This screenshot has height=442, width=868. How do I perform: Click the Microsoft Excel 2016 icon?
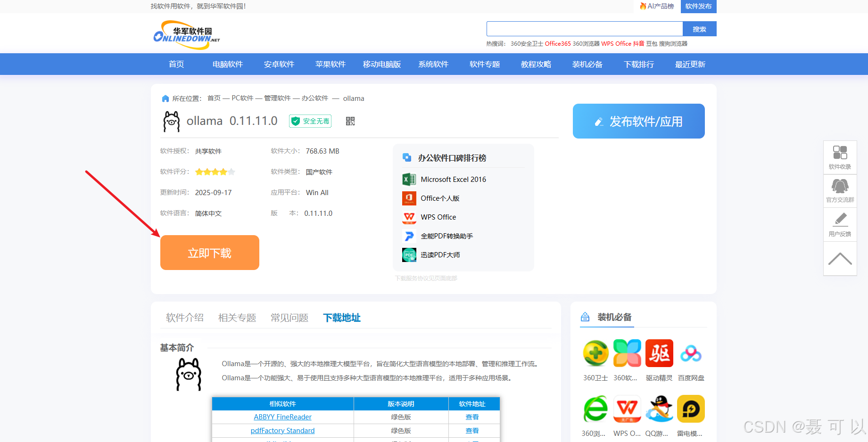409,180
